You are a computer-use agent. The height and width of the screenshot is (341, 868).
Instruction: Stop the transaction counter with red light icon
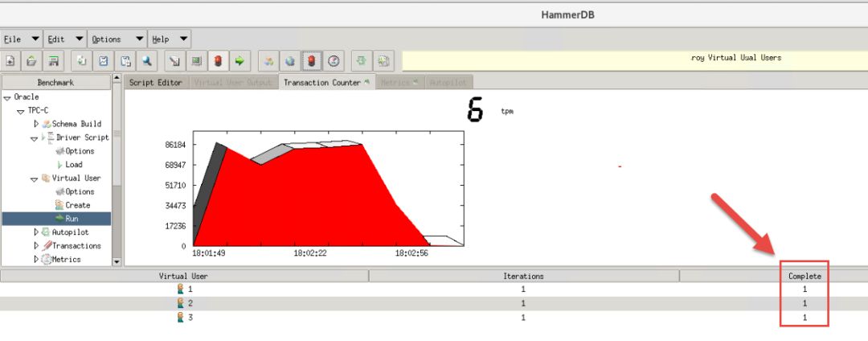(311, 61)
